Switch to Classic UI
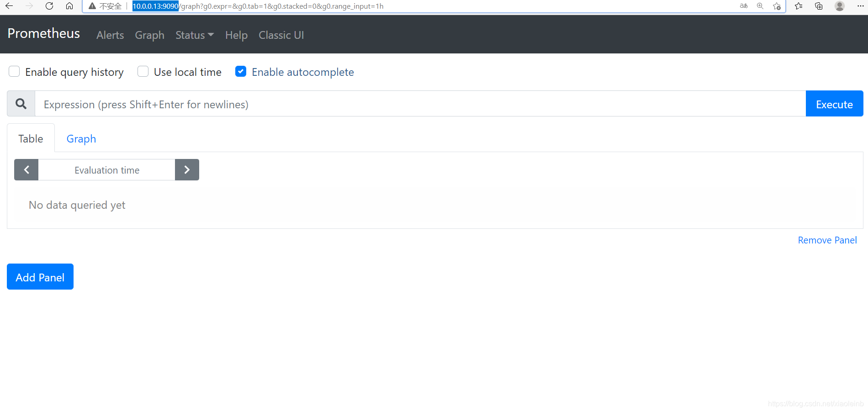Viewport: 868px width, 412px height. click(281, 35)
